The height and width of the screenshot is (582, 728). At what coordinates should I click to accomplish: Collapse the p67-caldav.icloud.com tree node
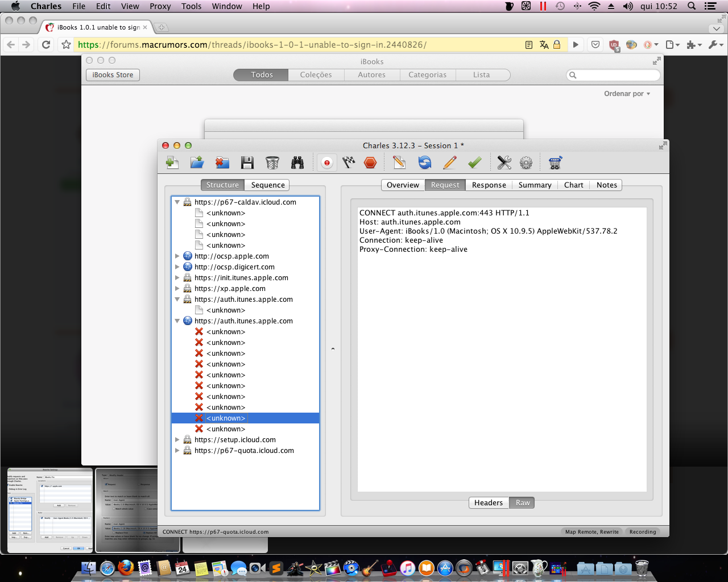177,202
